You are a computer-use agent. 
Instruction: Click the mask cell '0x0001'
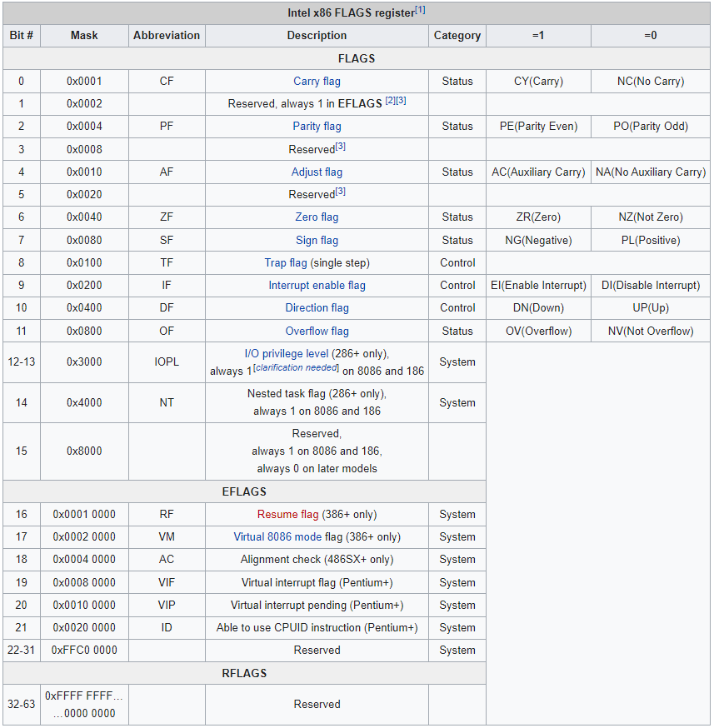pyautogui.click(x=84, y=82)
